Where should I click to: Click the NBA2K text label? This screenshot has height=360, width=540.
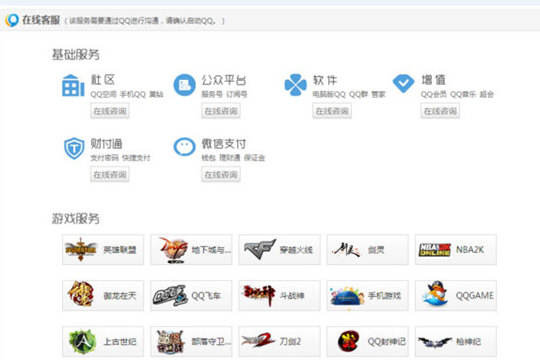[470, 249]
